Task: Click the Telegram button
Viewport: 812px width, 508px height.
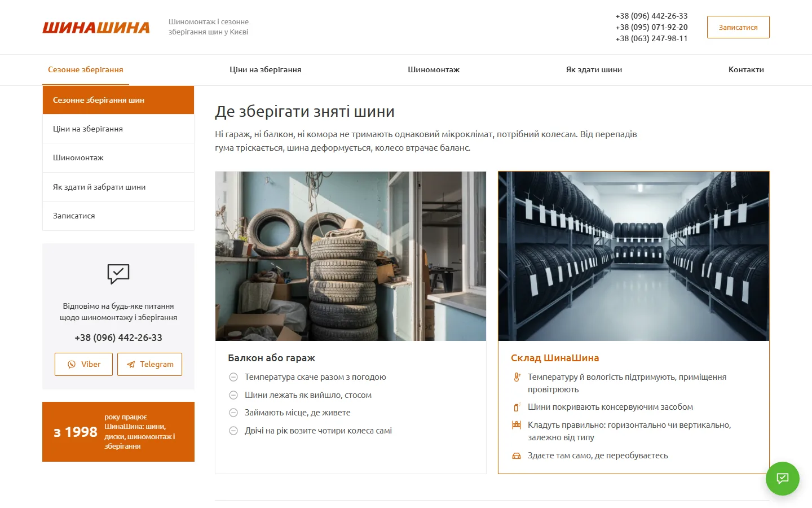Action: tap(149, 364)
